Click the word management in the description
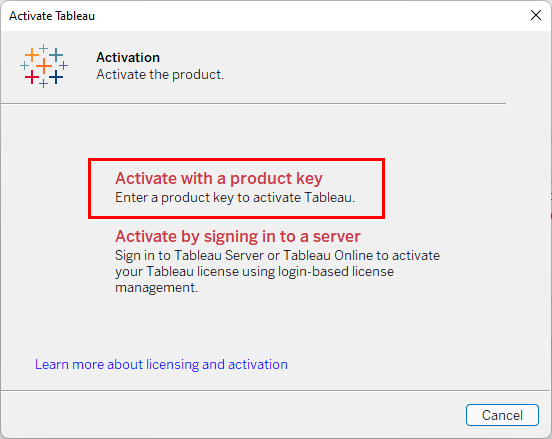This screenshot has width=552, height=439. click(156, 288)
